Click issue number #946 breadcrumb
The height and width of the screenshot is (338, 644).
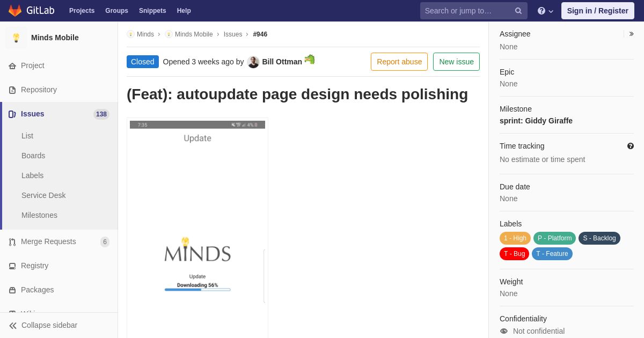click(x=260, y=34)
